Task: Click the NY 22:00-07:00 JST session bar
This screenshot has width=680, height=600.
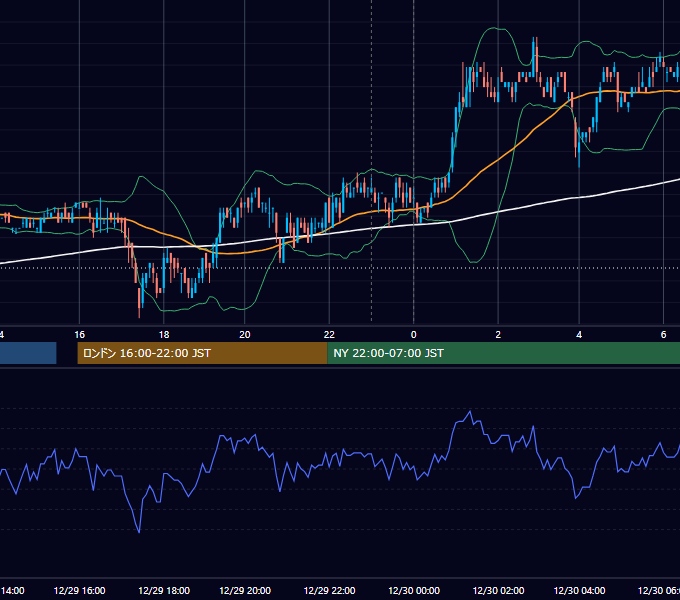Action: click(x=503, y=353)
